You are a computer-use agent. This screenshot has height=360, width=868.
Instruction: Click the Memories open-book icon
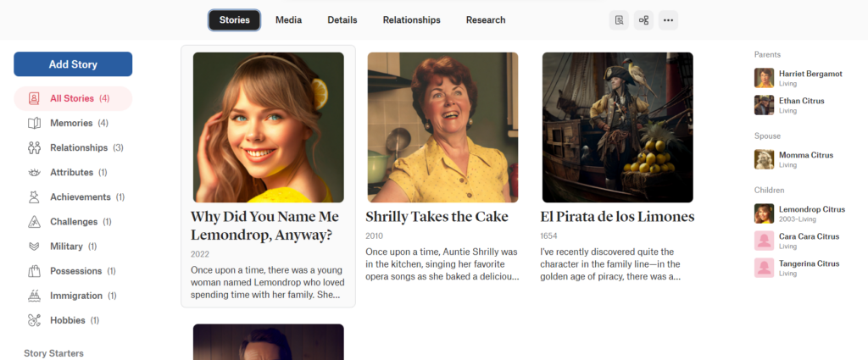pos(34,124)
